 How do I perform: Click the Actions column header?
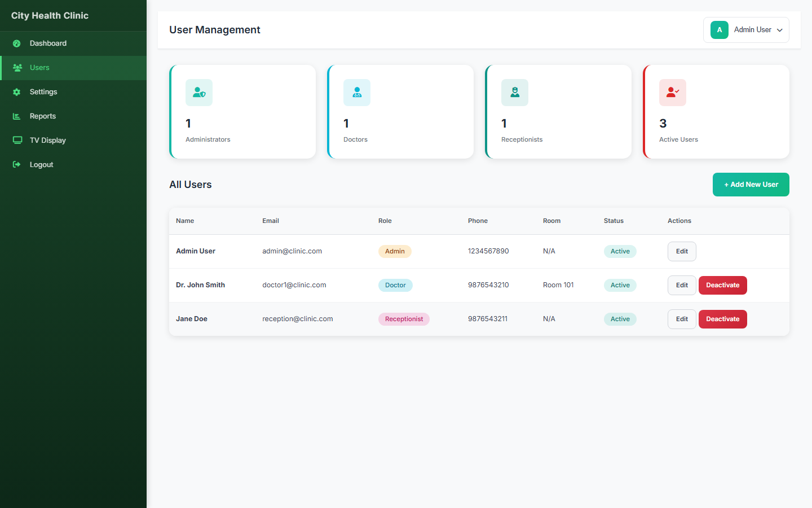pos(679,221)
